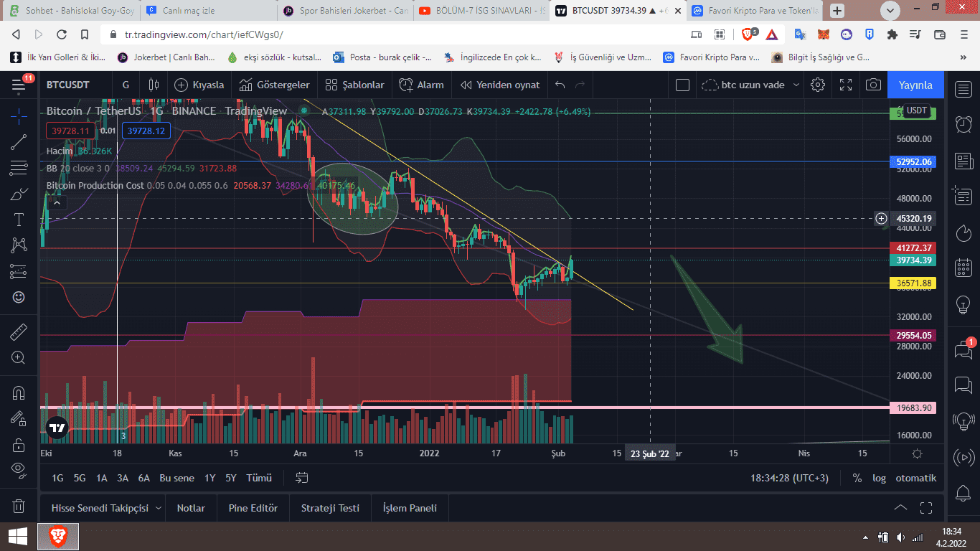Toggle magnet mode for drawings
Viewport: 980px width, 551px height.
(19, 392)
